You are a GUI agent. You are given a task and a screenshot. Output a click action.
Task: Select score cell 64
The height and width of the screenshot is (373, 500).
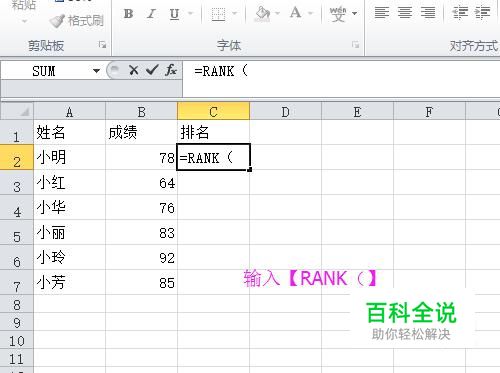[141, 182]
